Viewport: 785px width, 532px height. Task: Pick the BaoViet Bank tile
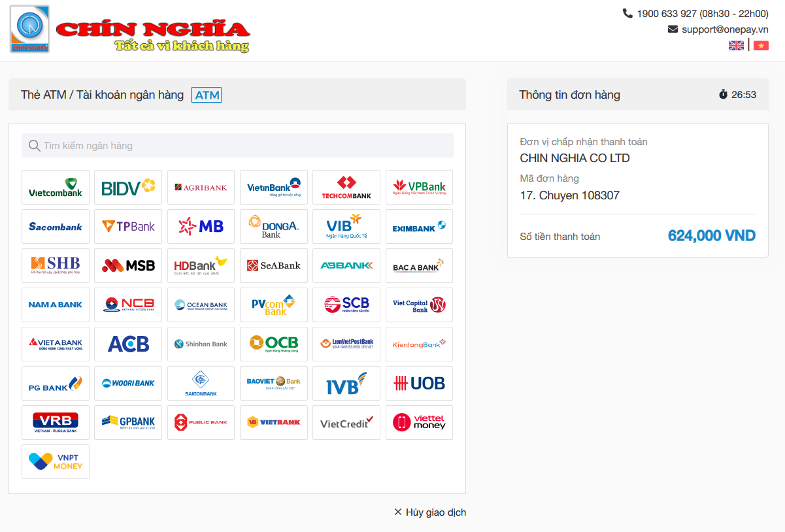point(274,384)
